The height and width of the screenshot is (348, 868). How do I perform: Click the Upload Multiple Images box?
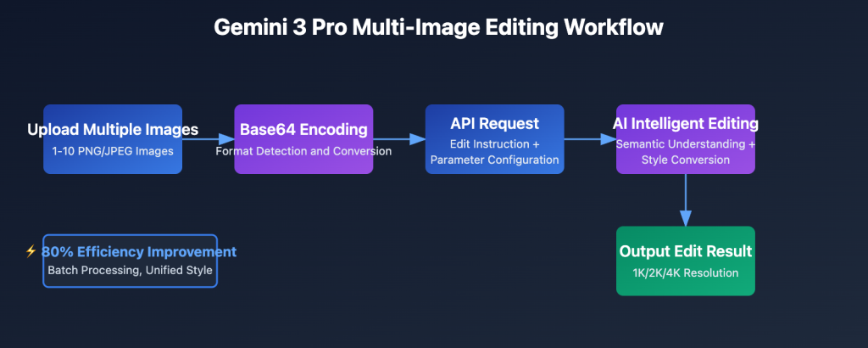pyautogui.click(x=113, y=139)
